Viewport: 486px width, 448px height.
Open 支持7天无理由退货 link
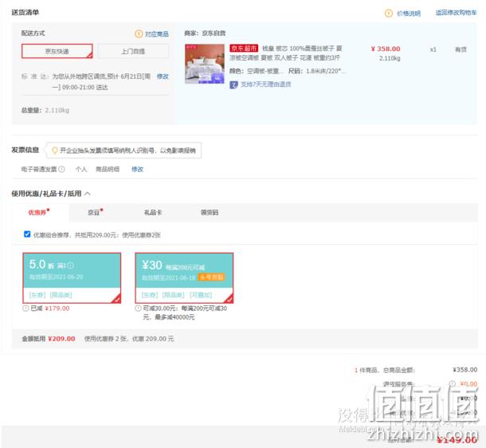coord(265,84)
